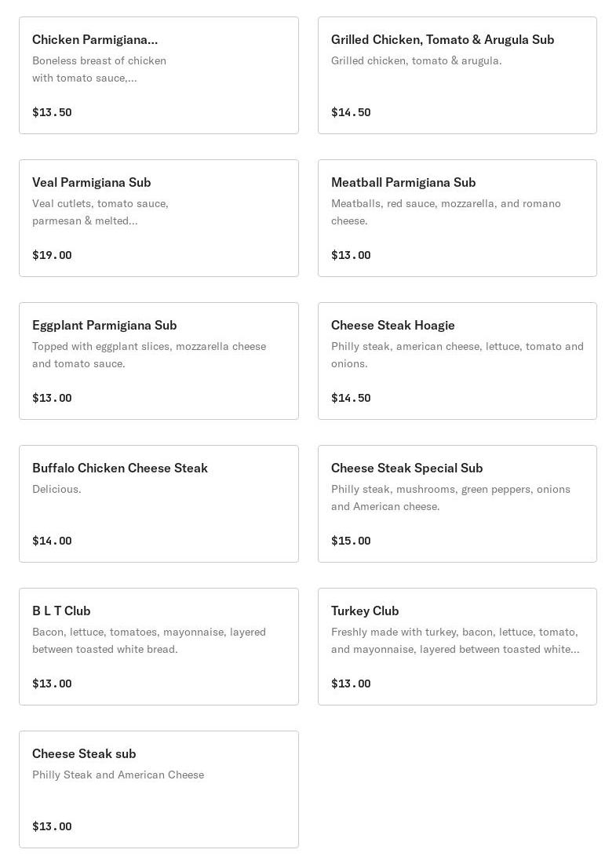Open the Cheese Steak Special Sub item
Image resolution: width=616 pixels, height=864 pixels.
[457, 503]
